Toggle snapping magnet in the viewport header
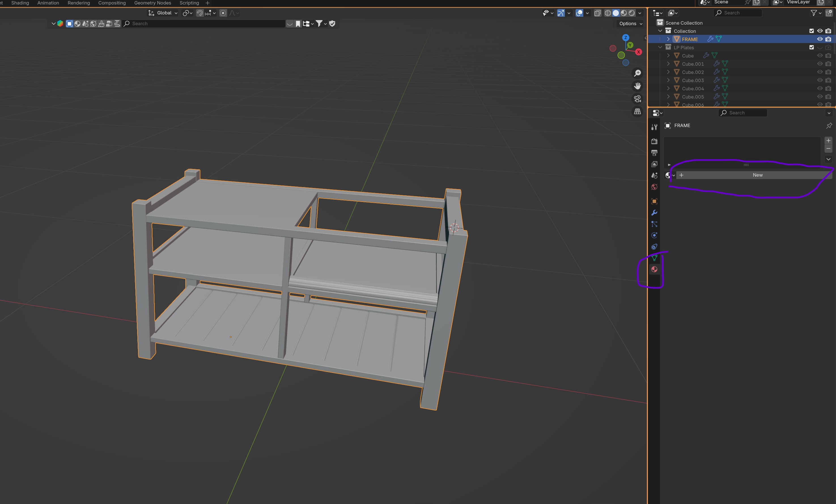This screenshot has width=836, height=504. click(x=200, y=13)
